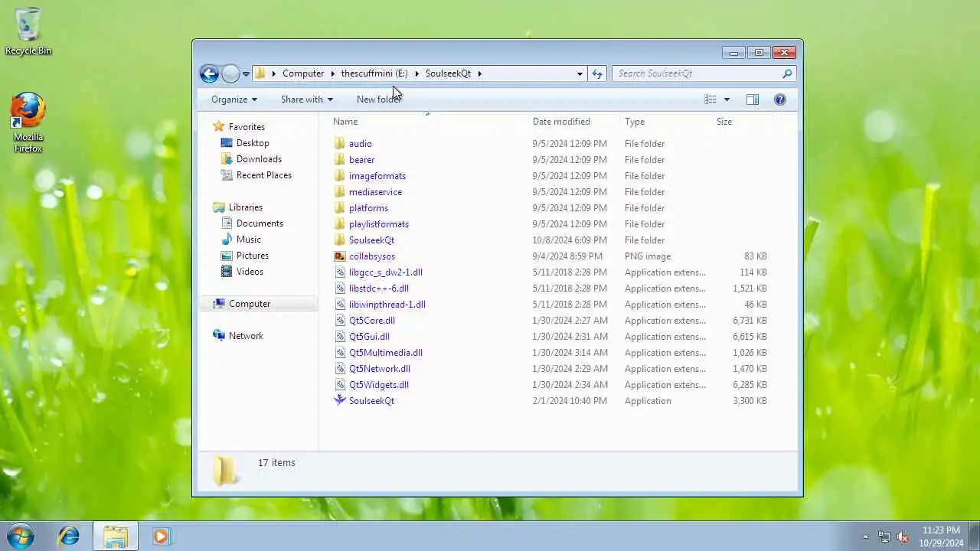The height and width of the screenshot is (551, 980).
Task: Launch Mozilla Firefox from desktop
Action: [28, 122]
